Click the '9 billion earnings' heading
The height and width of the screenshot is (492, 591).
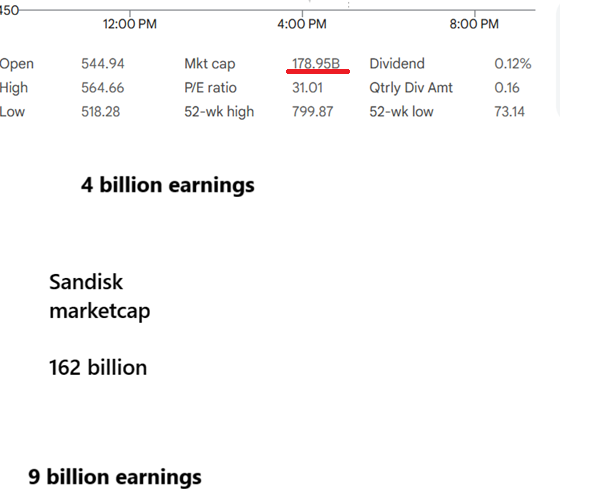tap(115, 477)
